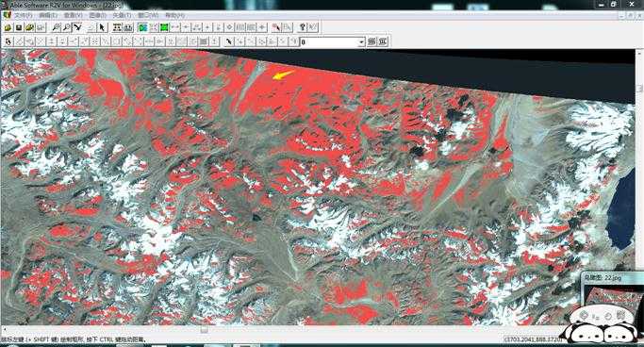Click the open file folder icon
The height and width of the screenshot is (347, 644).
(8, 27)
